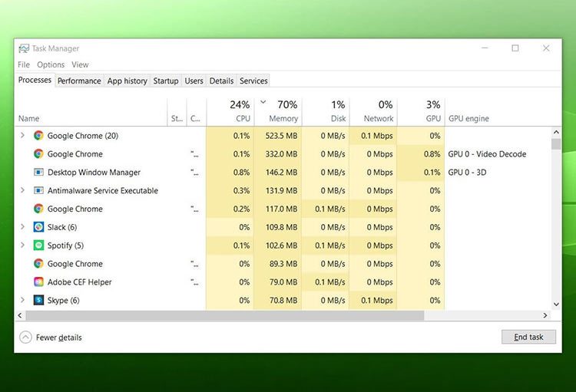Click the Google Chrome (20) icon

click(x=38, y=136)
